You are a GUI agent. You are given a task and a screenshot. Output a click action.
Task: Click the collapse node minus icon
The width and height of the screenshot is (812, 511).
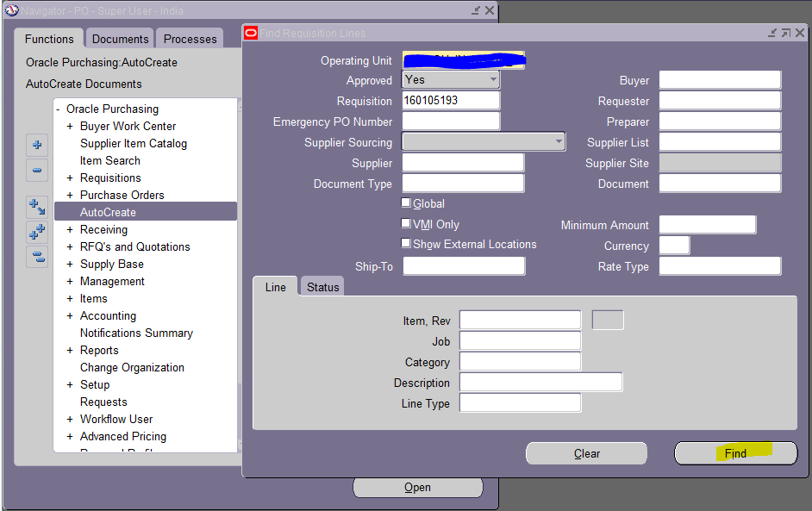[x=36, y=171]
